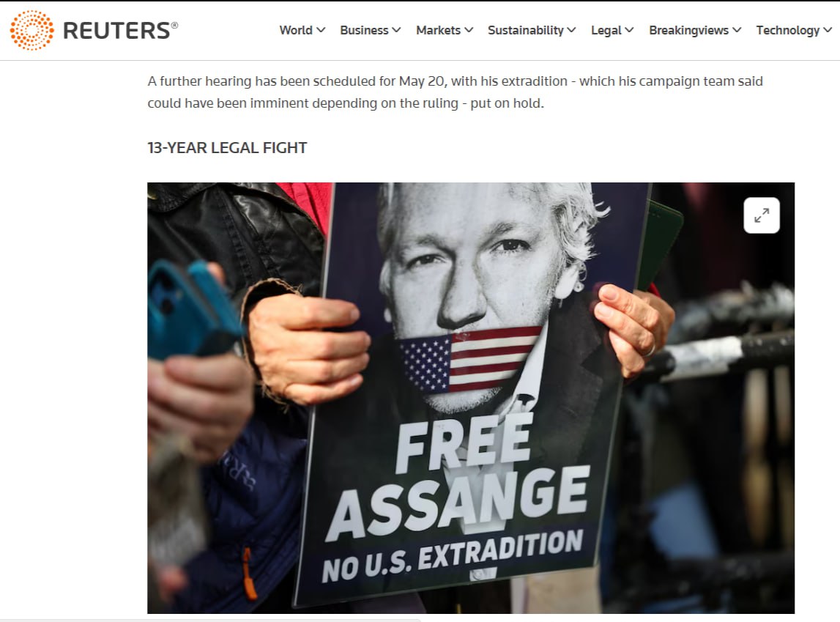Viewport: 840px width, 622px height.
Task: Expand the chevron beside Business
Action: coord(396,30)
